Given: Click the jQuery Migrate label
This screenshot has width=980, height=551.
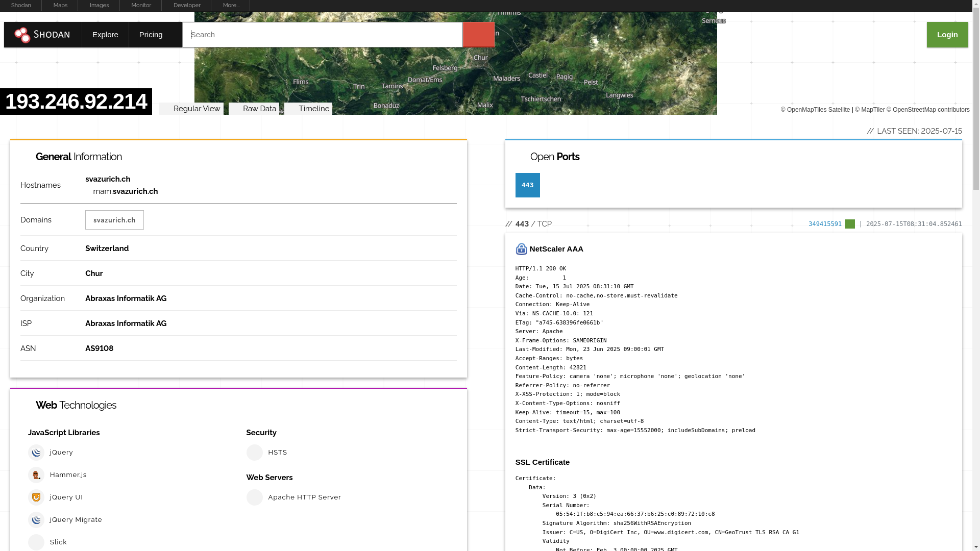Looking at the screenshot, I should click(76, 520).
